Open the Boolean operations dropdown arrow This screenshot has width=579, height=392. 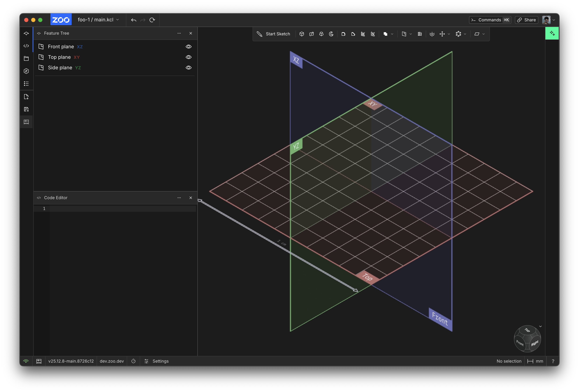point(392,34)
